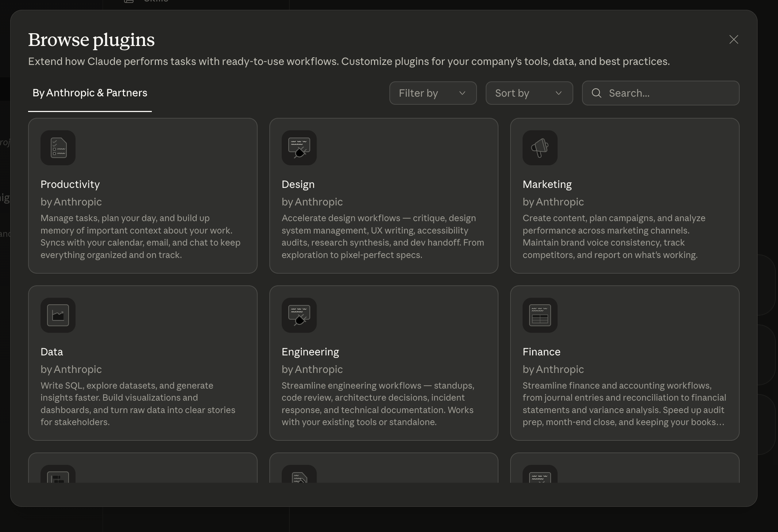Click the Design plugin icon
The width and height of the screenshot is (778, 532).
[x=299, y=148]
